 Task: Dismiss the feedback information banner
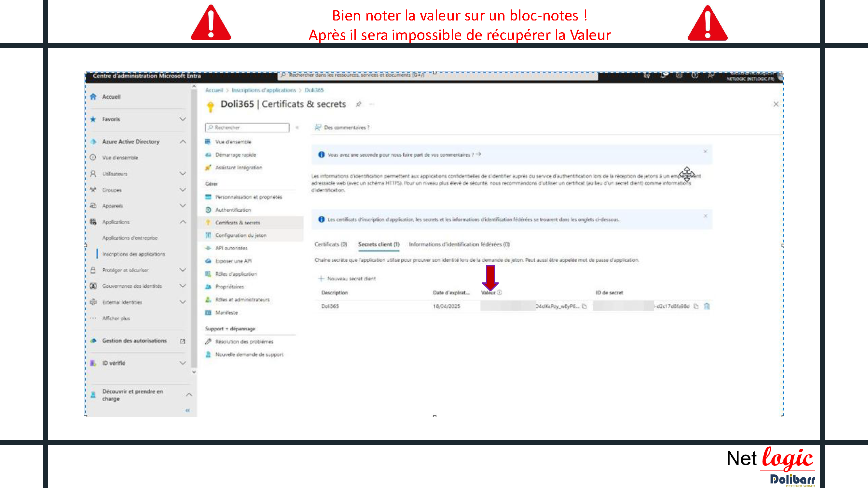[705, 152]
